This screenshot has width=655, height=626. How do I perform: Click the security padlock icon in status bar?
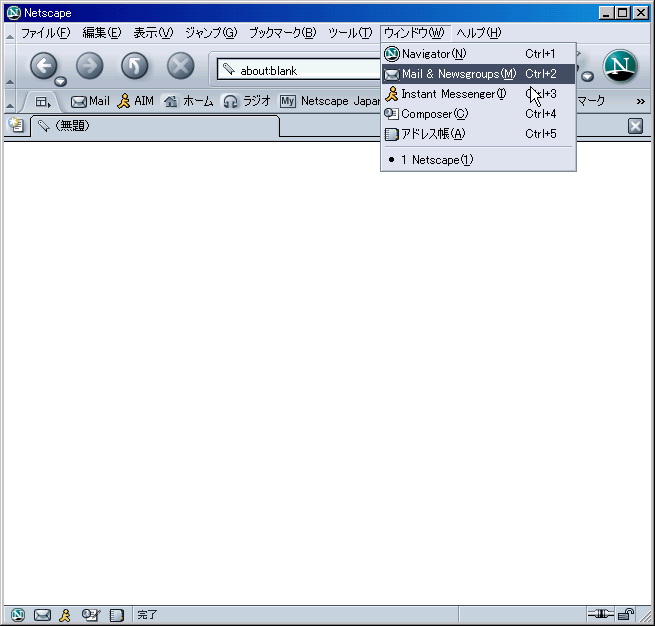point(625,615)
